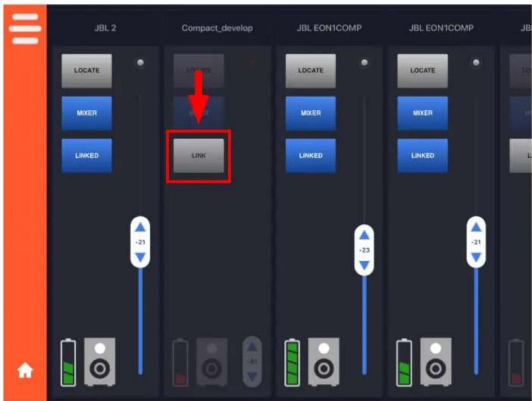This screenshot has width=532, height=401.
Task: Decrease JBL 2 volume with down arrow
Action: pyautogui.click(x=140, y=257)
